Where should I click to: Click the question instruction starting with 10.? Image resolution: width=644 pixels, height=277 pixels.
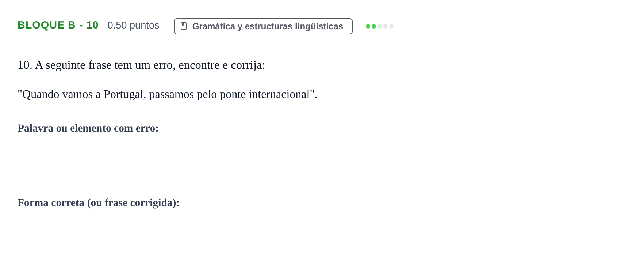point(141,65)
